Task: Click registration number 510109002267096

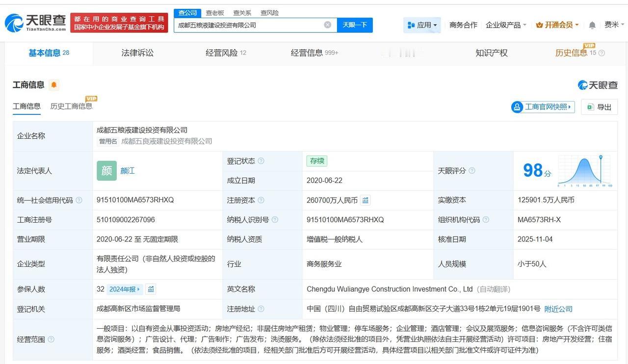Action: tap(126, 220)
